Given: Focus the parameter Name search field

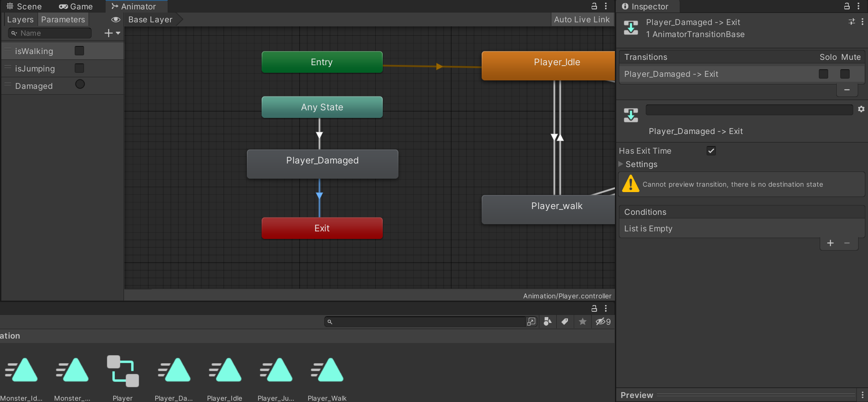Looking at the screenshot, I should pos(50,33).
